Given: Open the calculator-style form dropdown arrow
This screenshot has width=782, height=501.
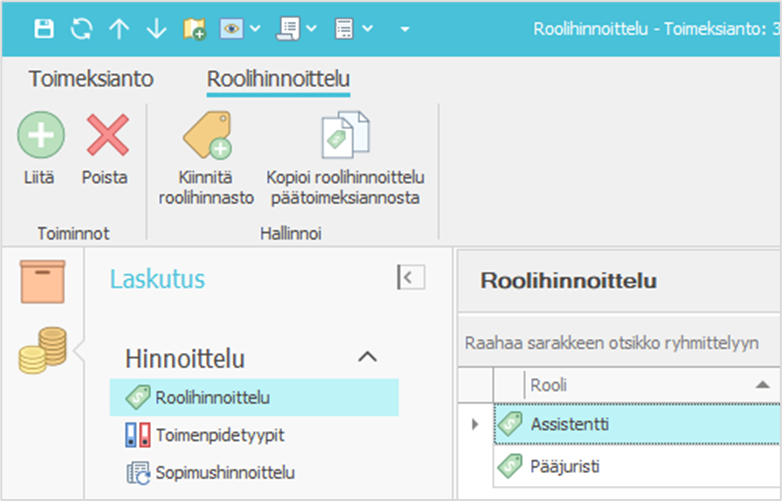Looking at the screenshot, I should 368,29.
